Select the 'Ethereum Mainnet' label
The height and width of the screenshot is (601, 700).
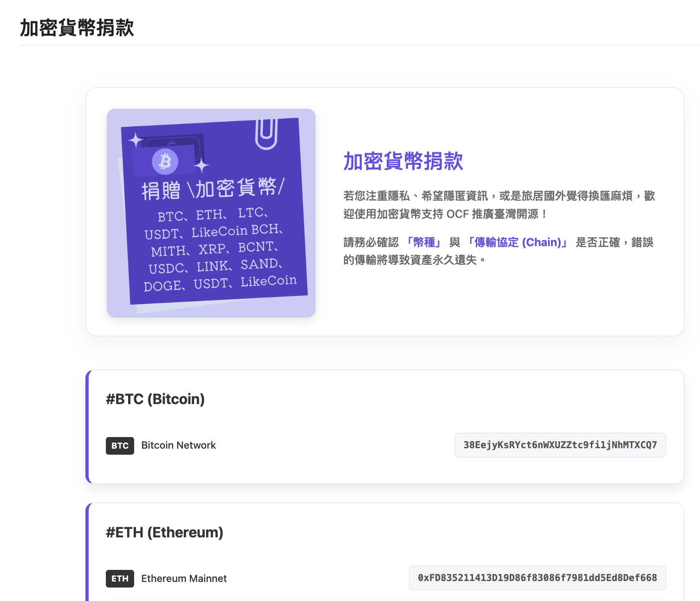(x=184, y=578)
